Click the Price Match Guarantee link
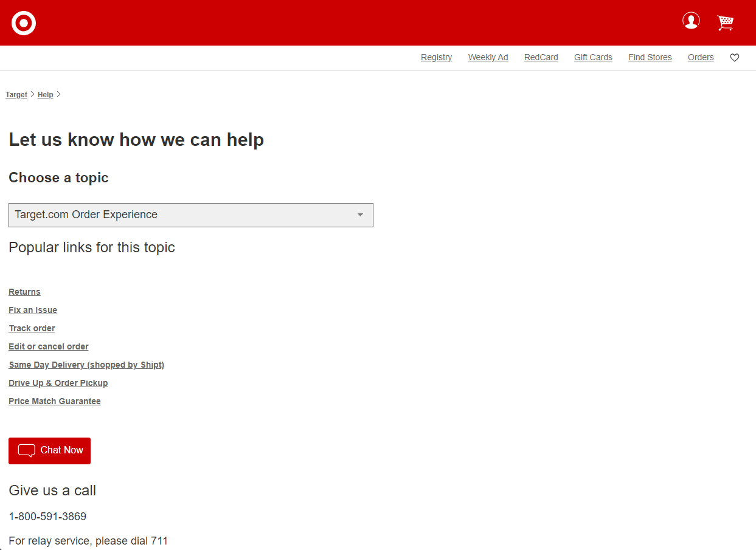 [55, 401]
